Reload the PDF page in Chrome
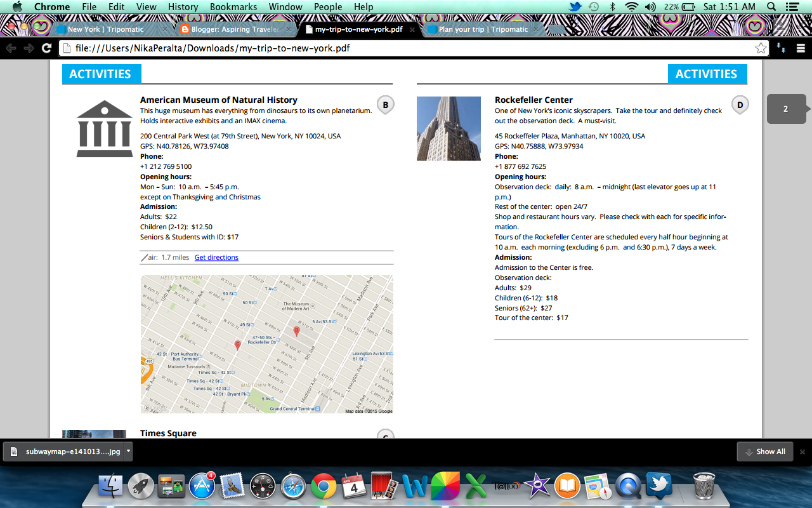812x508 pixels. [x=46, y=48]
